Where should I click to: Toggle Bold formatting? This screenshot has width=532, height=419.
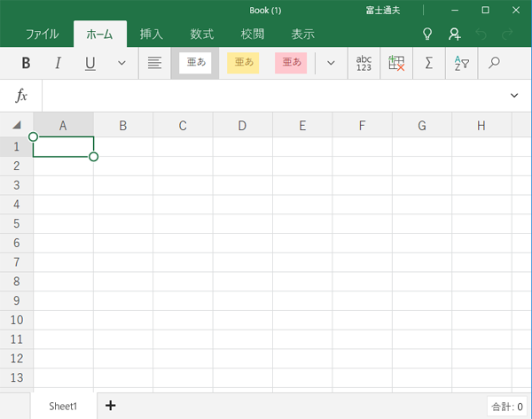[x=26, y=63]
